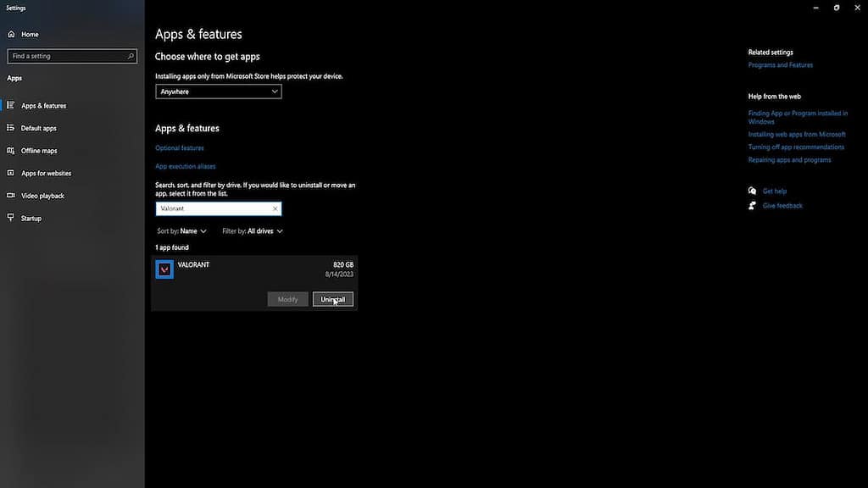Click the Uninstall button for VALORANT
Image resolution: width=868 pixels, height=488 pixels.
point(332,299)
